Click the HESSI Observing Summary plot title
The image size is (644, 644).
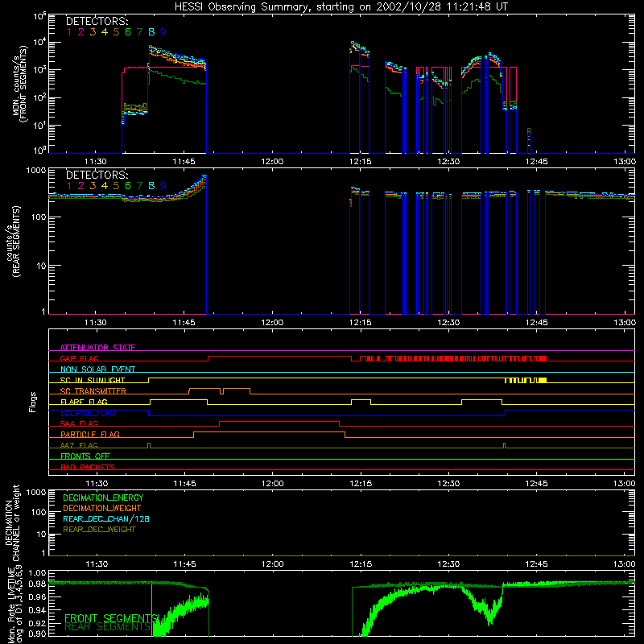pos(341,6)
